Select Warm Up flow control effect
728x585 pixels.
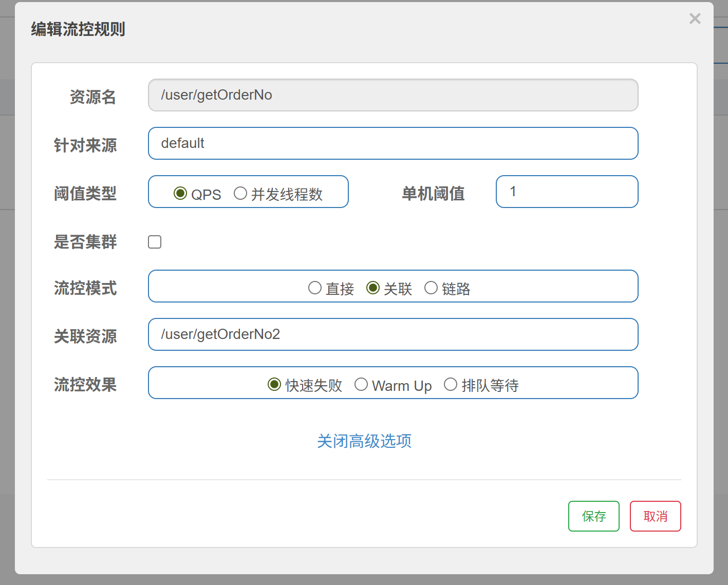(361, 384)
